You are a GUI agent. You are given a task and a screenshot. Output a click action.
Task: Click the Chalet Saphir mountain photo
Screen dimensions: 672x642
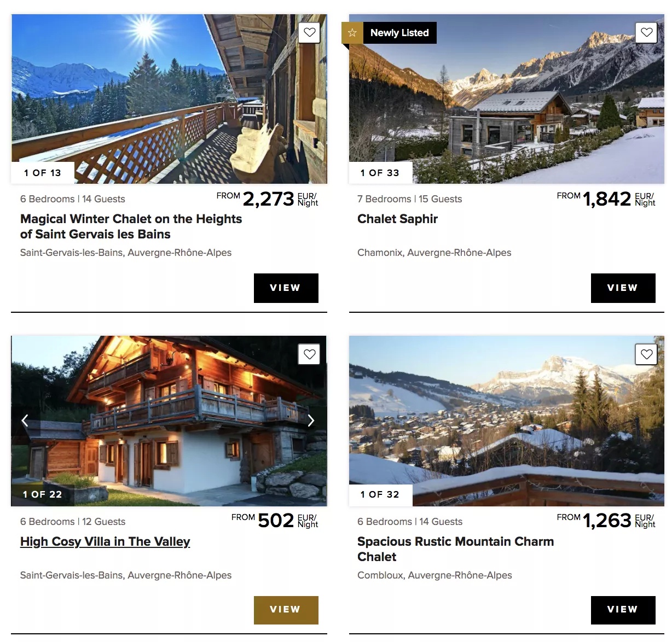507,99
